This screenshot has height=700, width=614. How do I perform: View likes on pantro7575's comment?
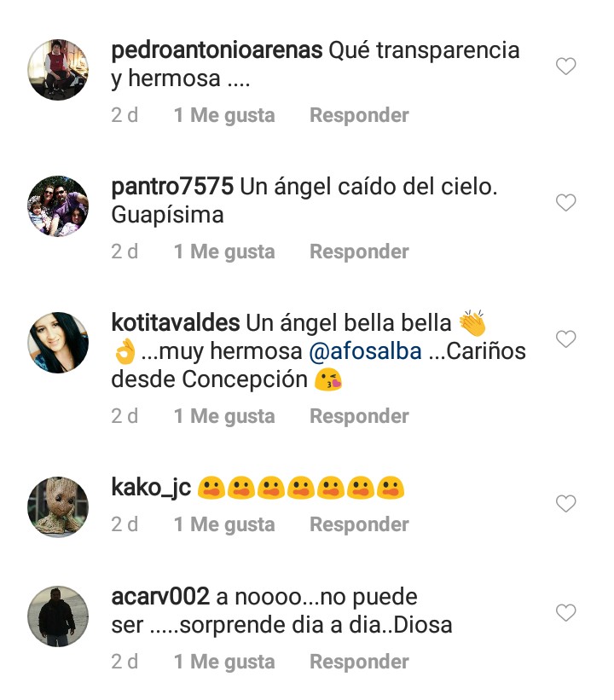coord(224,252)
